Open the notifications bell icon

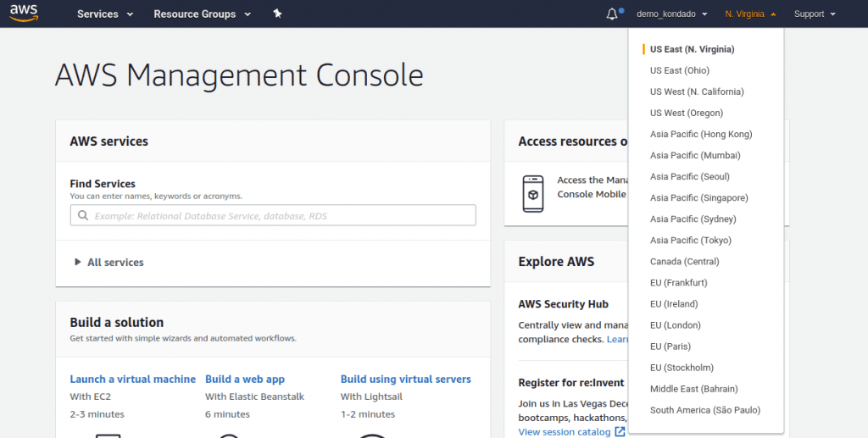coord(612,14)
